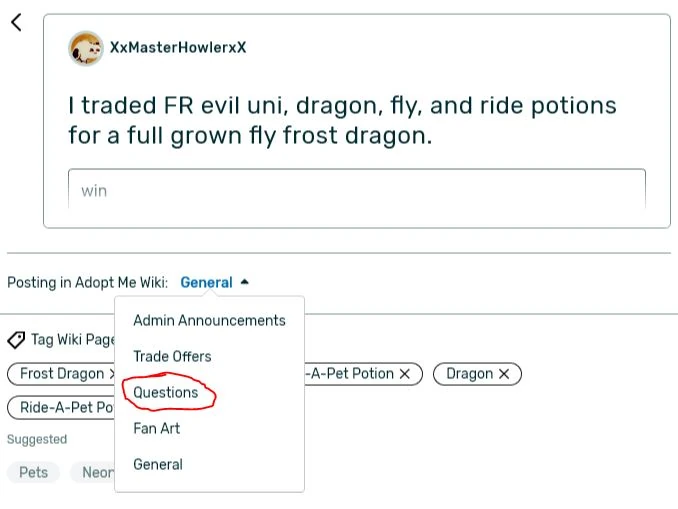Click the Frost Dragon tag chip
Image resolution: width=678 pixels, height=509 pixels.
(x=60, y=374)
